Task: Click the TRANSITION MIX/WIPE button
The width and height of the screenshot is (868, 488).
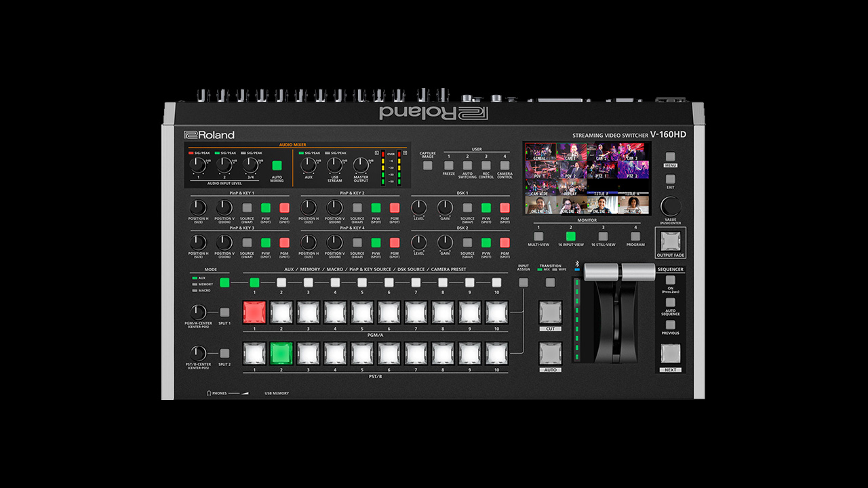Action: click(550, 283)
